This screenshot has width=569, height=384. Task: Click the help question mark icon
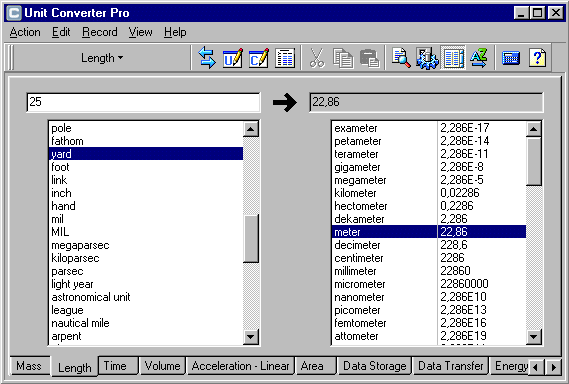pos(537,58)
